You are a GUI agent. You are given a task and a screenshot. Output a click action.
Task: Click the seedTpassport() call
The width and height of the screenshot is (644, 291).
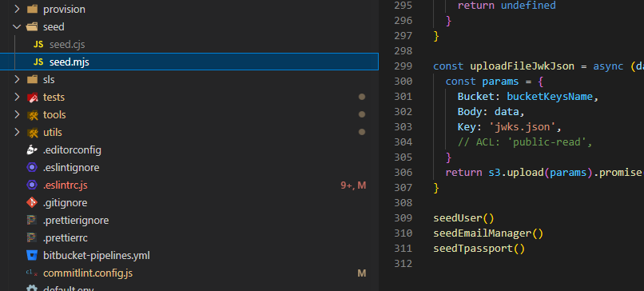[479, 249]
